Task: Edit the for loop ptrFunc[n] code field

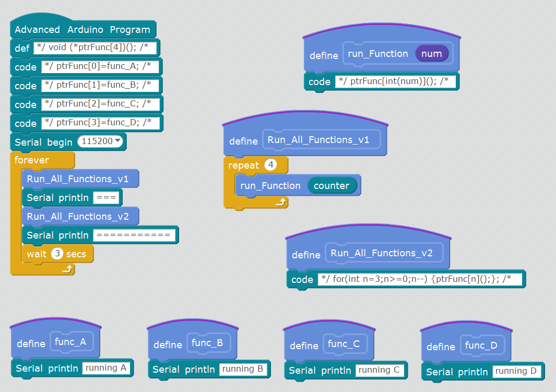Action: 420,279
